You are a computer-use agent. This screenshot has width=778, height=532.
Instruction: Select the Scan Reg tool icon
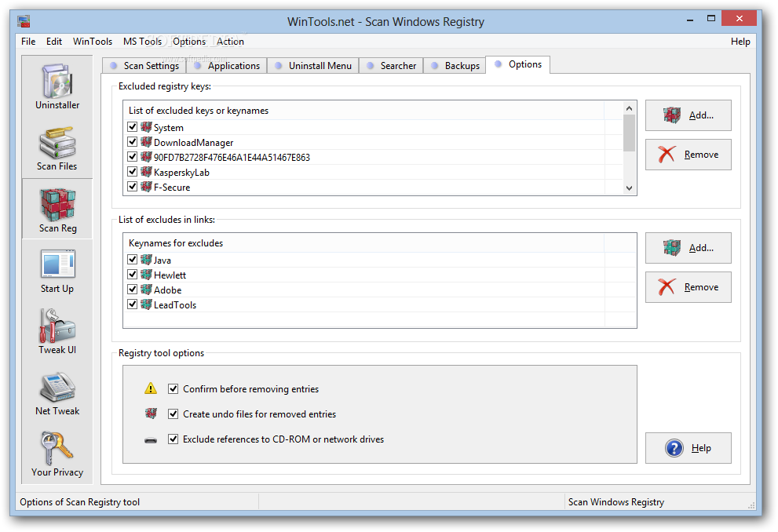click(x=57, y=204)
